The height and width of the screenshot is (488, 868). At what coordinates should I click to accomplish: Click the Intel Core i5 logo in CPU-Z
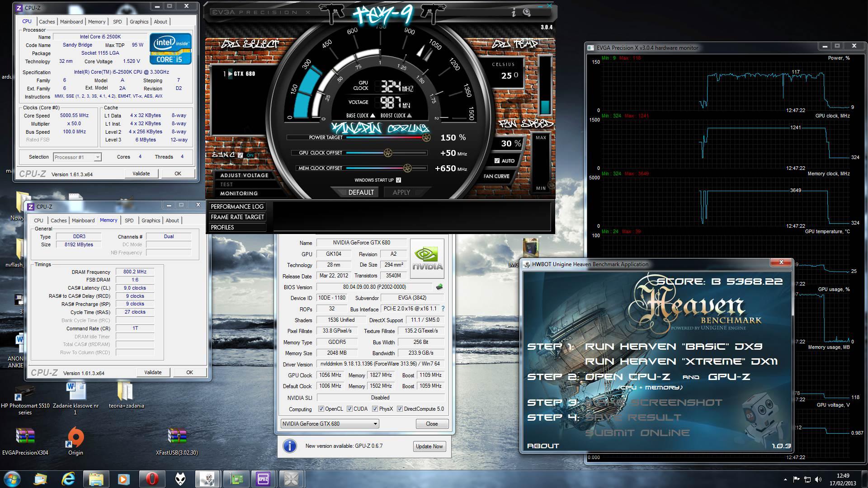[x=171, y=48]
